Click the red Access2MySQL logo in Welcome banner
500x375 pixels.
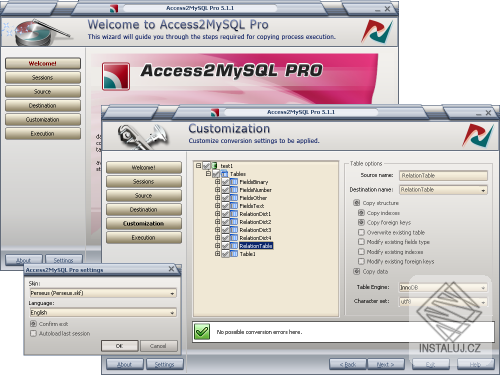116,76
